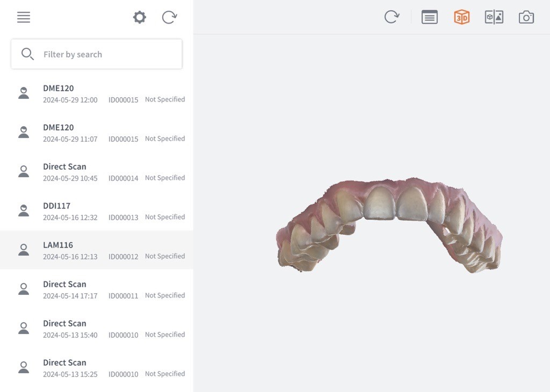Click the date 2024-05-14 17:17

coord(70,296)
